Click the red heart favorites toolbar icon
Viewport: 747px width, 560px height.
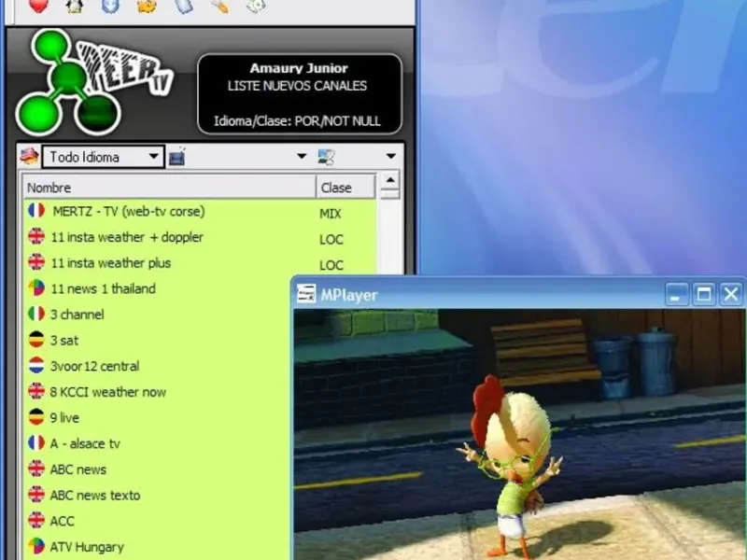(38, 6)
